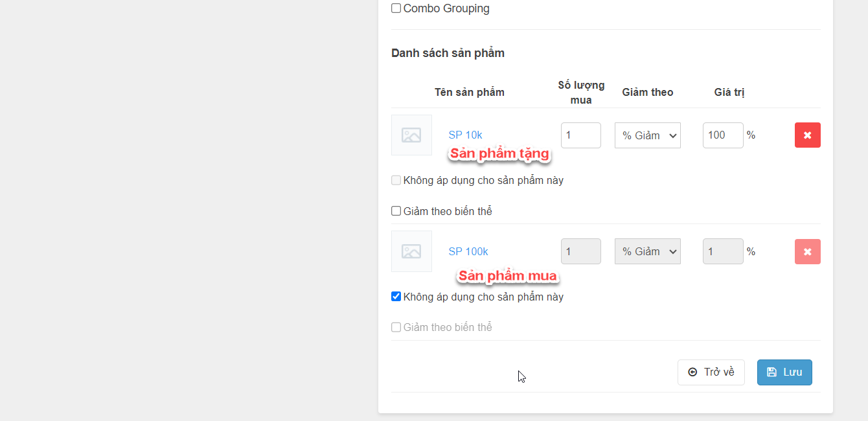
Task: Click the SP 100k product image placeholder
Action: pos(411,251)
